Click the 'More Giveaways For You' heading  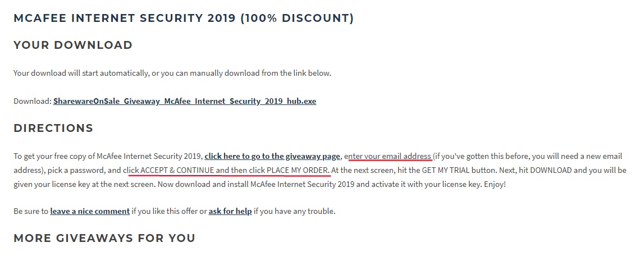[104, 238]
